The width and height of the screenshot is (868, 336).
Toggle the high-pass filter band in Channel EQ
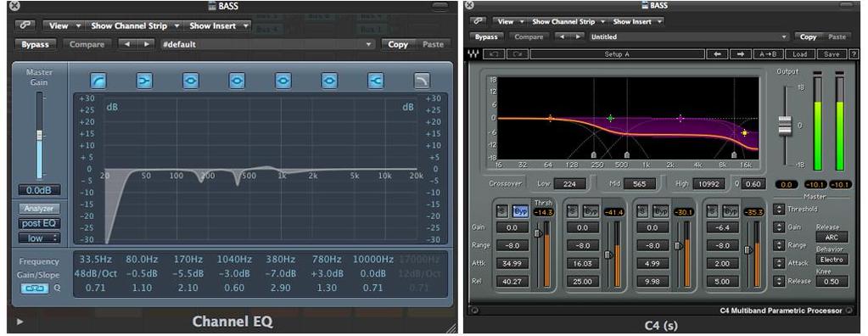98,81
